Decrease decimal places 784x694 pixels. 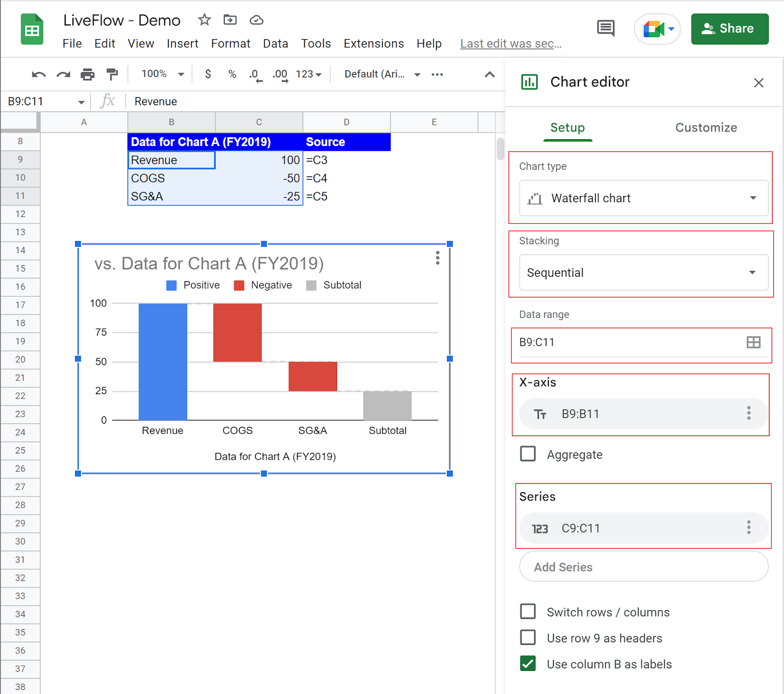pyautogui.click(x=255, y=74)
